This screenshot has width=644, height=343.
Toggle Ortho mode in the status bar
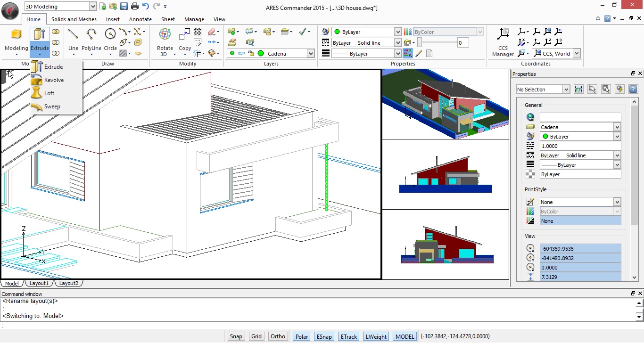tap(278, 336)
